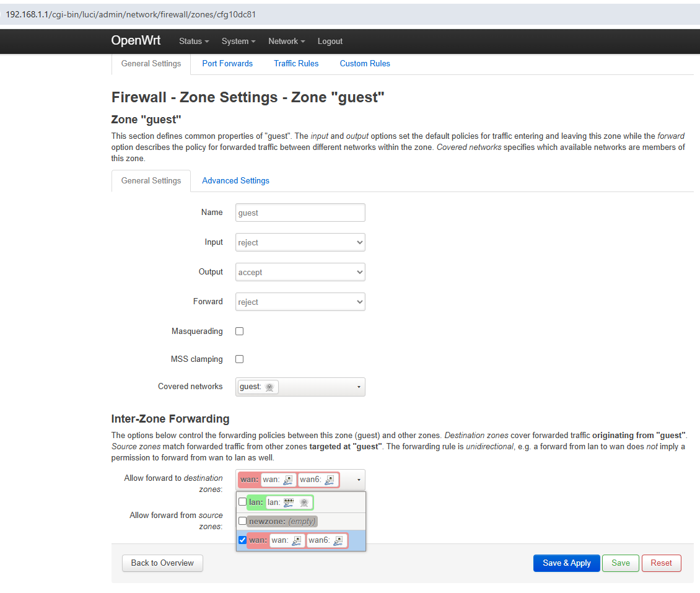Click the Logout link
Screen dimensions: 700x593
(x=330, y=41)
